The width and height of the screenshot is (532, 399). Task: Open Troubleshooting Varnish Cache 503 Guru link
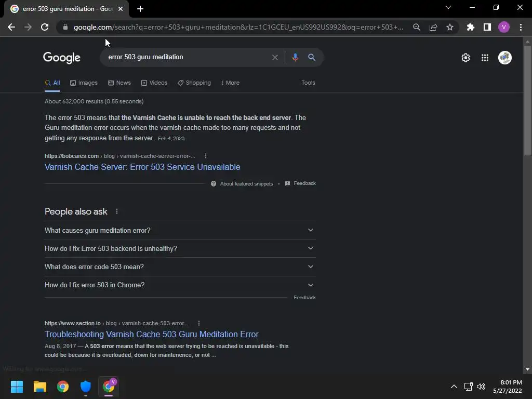(151, 334)
